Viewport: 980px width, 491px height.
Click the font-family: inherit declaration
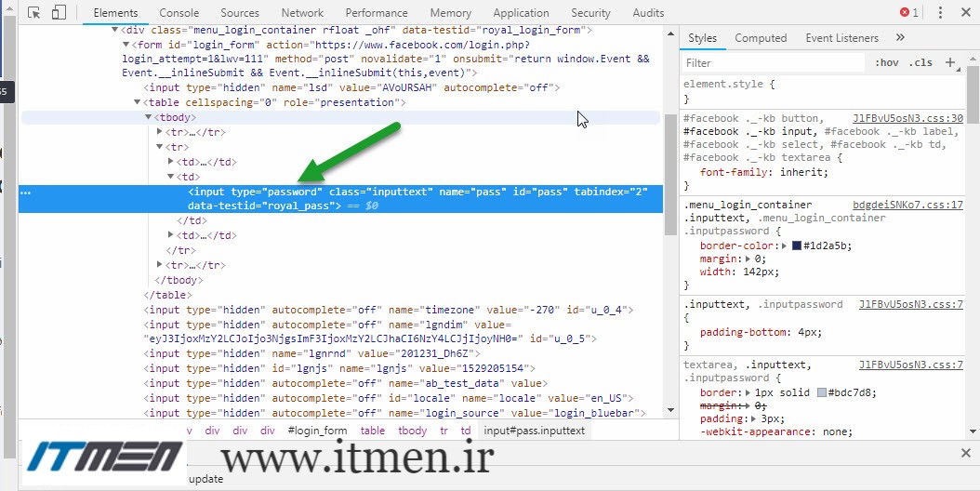pyautogui.click(x=763, y=172)
